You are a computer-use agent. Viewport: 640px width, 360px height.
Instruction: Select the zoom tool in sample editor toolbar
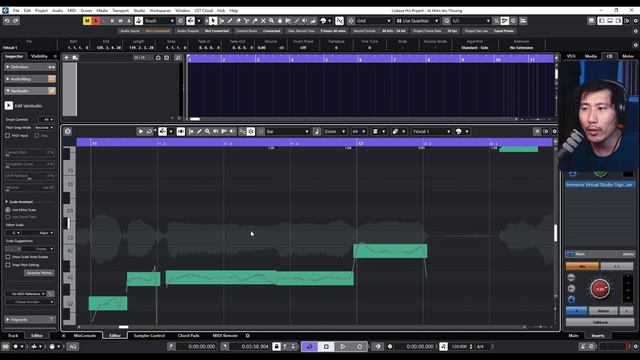point(207,131)
